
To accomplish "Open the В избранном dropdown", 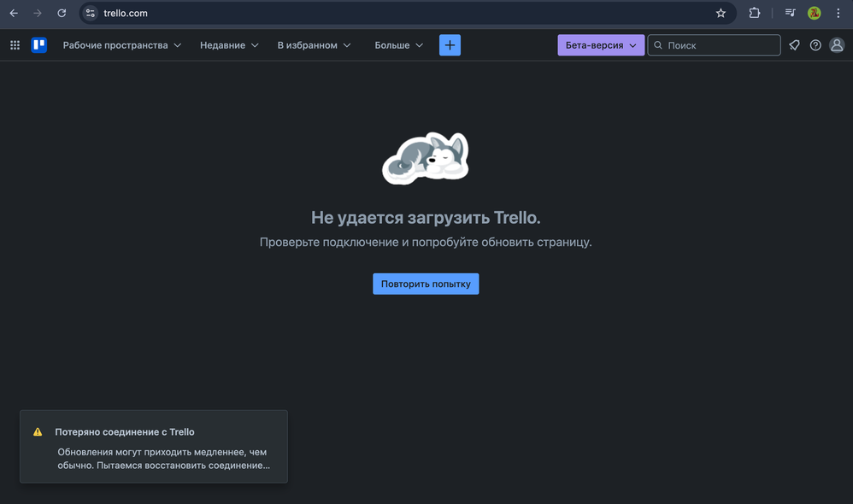I will coord(314,45).
